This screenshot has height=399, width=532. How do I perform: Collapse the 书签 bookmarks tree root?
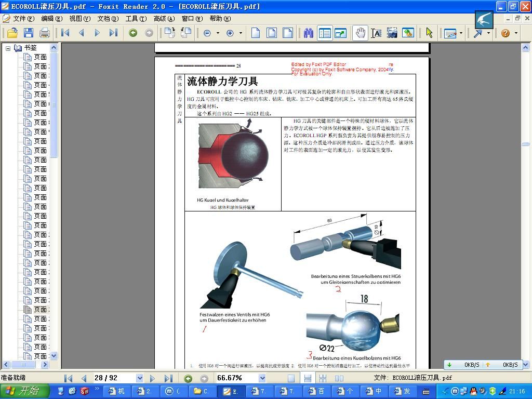[x=8, y=48]
